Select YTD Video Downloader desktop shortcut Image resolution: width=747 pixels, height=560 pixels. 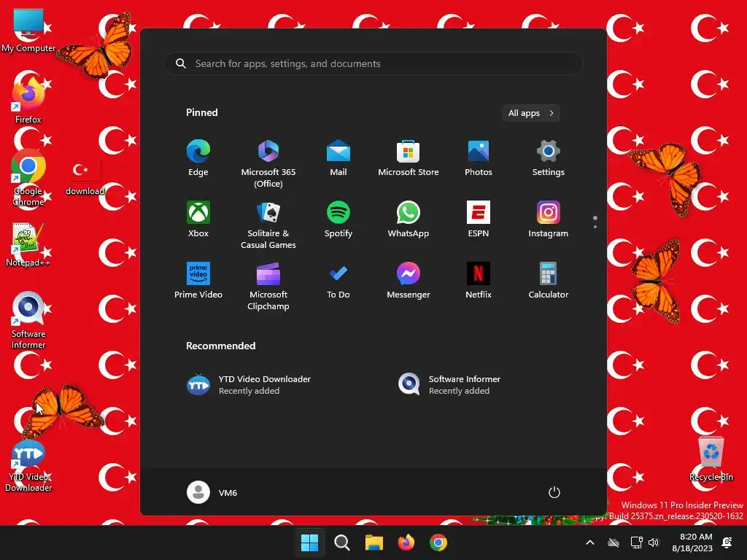(x=28, y=466)
